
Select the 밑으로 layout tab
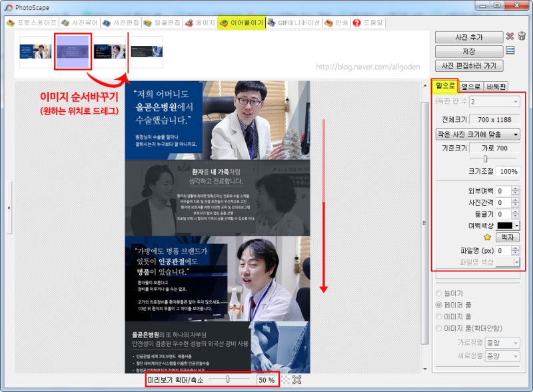click(x=444, y=86)
